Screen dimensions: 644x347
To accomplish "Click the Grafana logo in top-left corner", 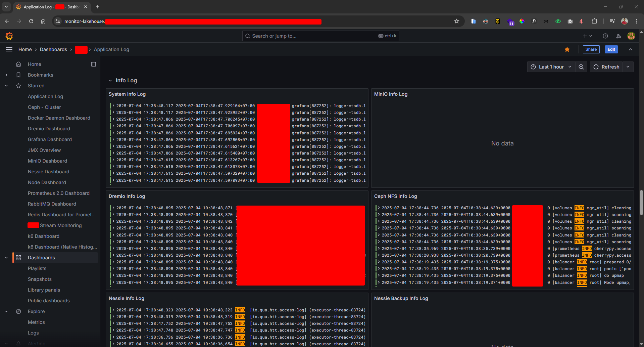I will tap(9, 36).
